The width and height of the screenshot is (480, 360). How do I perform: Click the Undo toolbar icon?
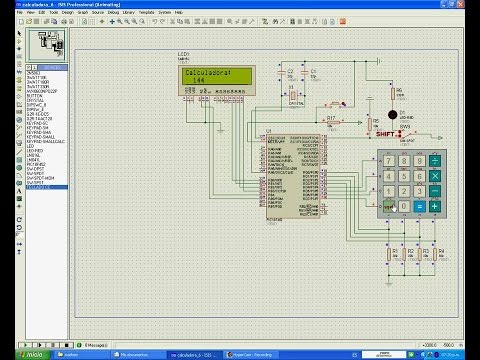[x=154, y=22]
